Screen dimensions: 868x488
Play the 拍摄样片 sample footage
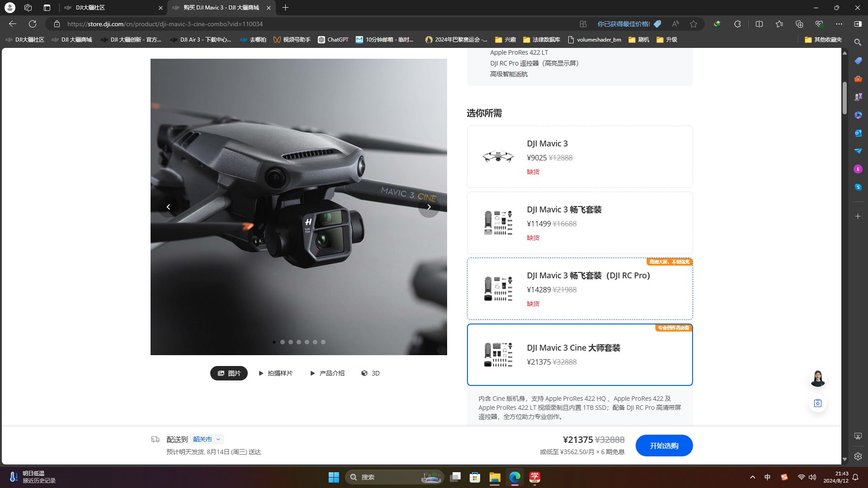pyautogui.click(x=275, y=373)
